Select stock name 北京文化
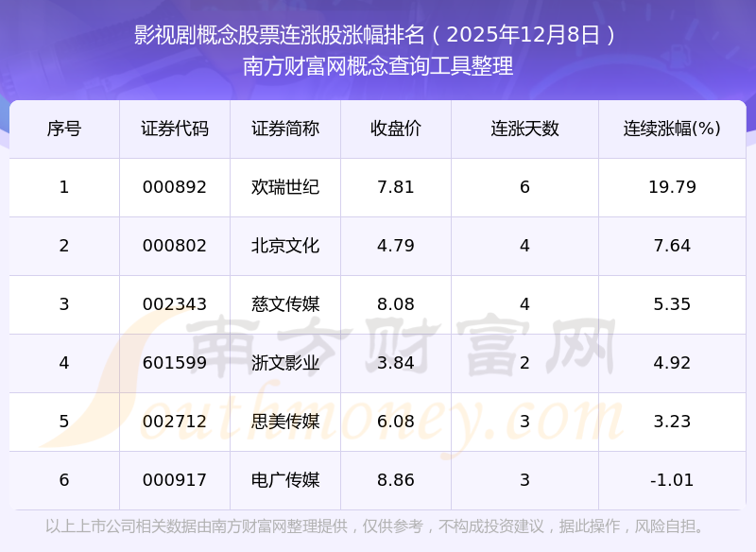Image resolution: width=756 pixels, height=552 pixels. pos(285,246)
